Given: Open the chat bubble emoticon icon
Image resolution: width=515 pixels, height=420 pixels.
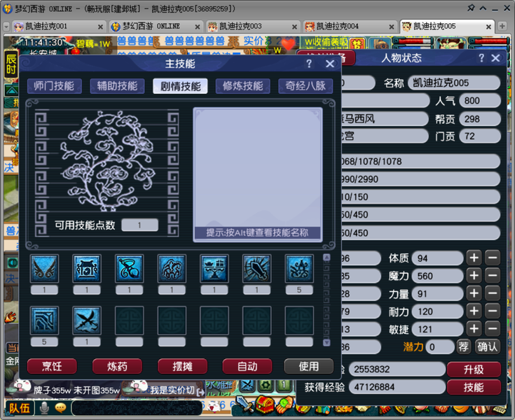Looking at the screenshot, I should coord(60,408).
